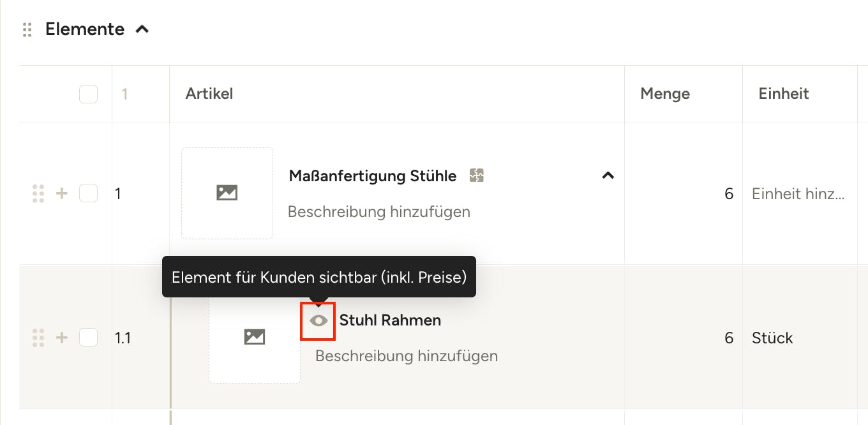This screenshot has width=868, height=425.
Task: Toggle customer visibility eye for Stuhl Rahmen
Action: click(318, 320)
